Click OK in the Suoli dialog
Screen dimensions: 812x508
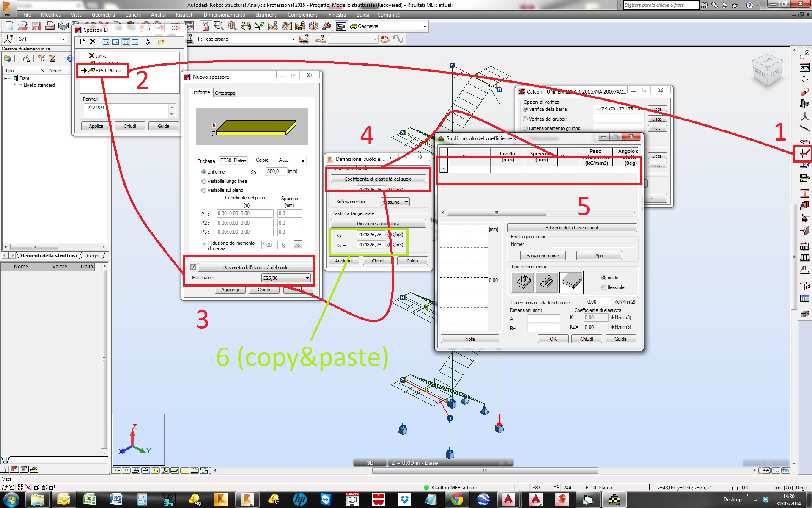553,339
